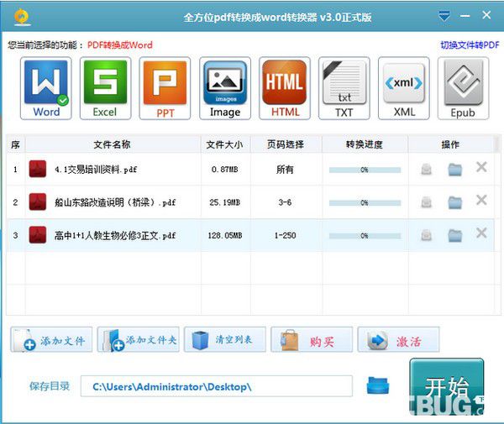Click PDF icon of 船山东路改造说明 file

point(38,202)
